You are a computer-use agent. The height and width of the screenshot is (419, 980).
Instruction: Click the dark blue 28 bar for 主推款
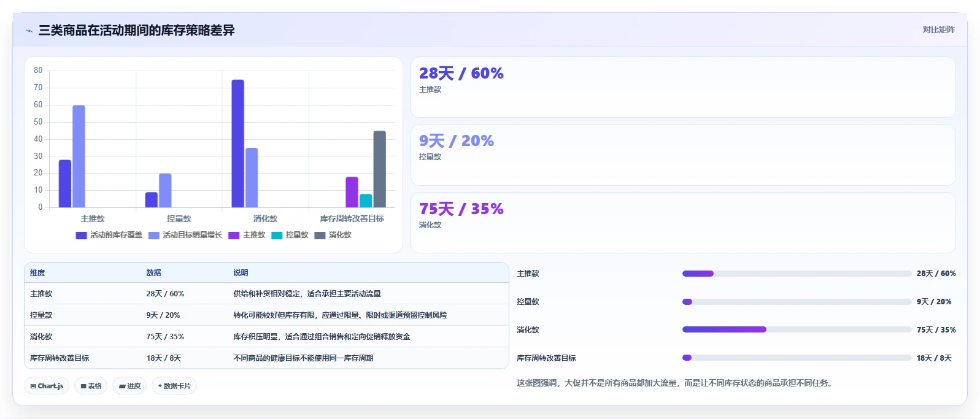pos(65,183)
